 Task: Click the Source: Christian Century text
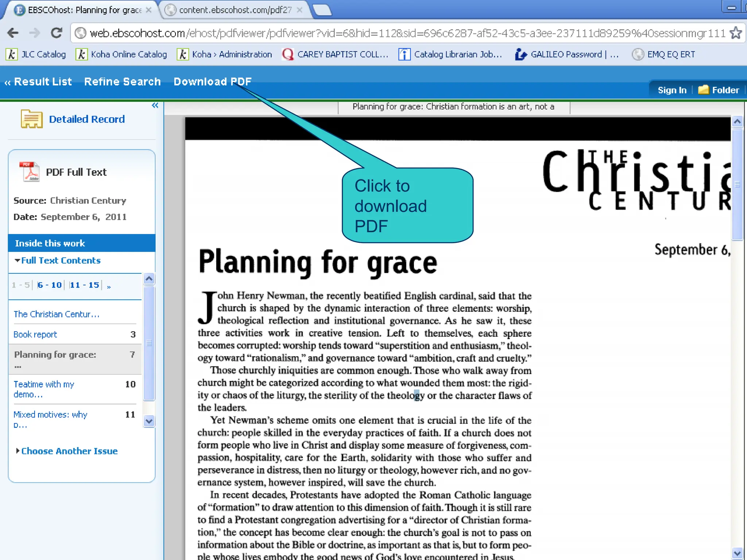70,201
